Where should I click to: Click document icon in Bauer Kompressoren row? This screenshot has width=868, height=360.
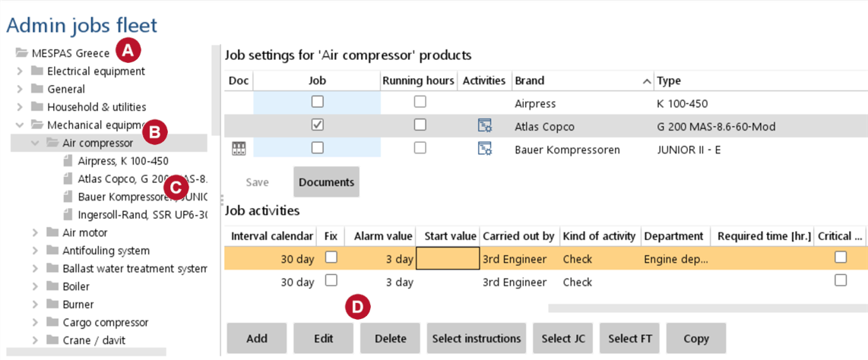[238, 148]
